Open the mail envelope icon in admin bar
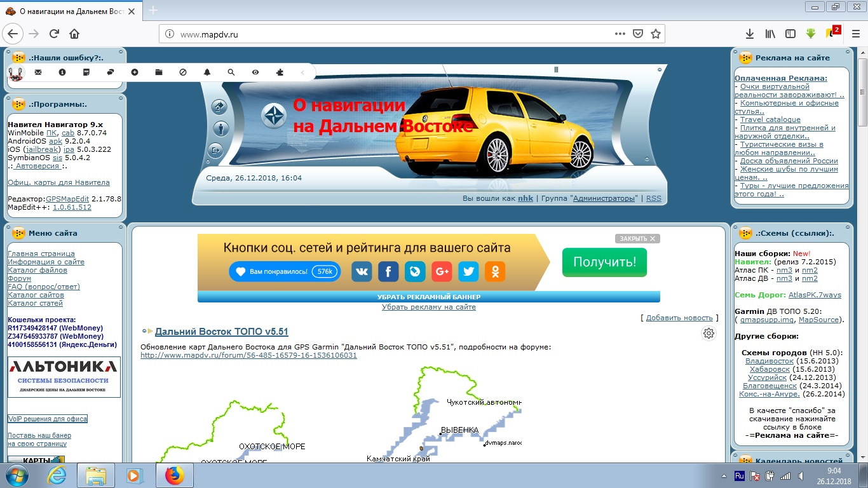The width and height of the screenshot is (868, 488). (38, 72)
